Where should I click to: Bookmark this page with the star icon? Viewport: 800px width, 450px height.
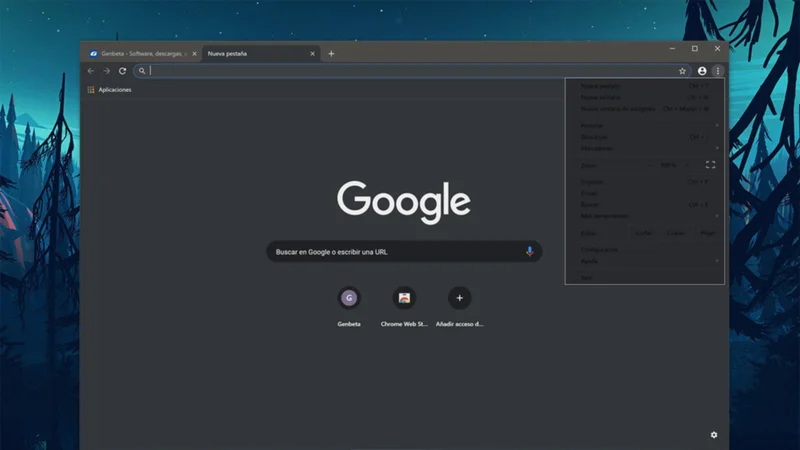tap(682, 71)
